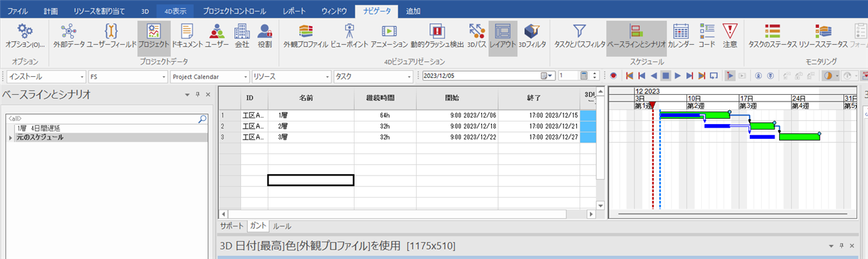Open リソースステータス monitoring
The height and width of the screenshot is (259, 868).
(x=823, y=35)
